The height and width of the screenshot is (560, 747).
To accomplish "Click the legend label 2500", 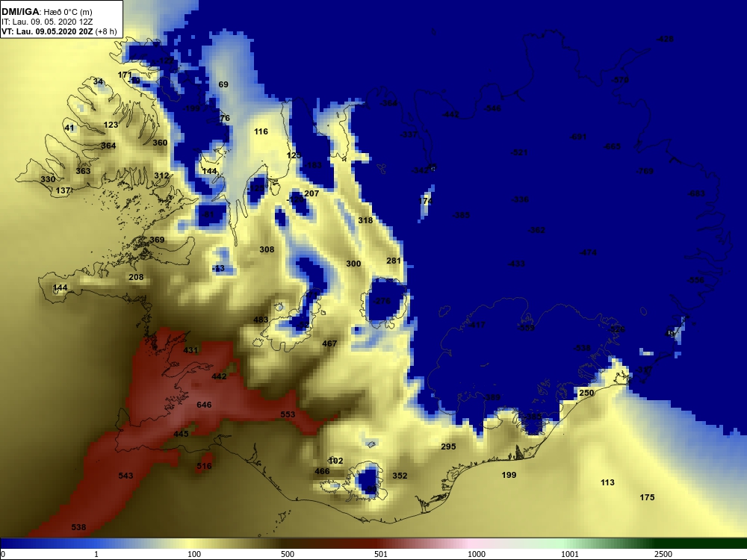I will coord(663,554).
